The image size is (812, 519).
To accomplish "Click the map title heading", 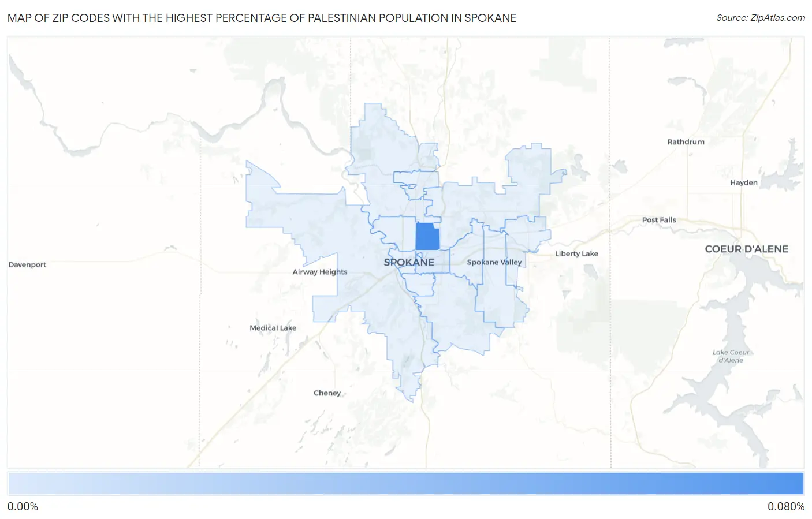I will click(262, 18).
